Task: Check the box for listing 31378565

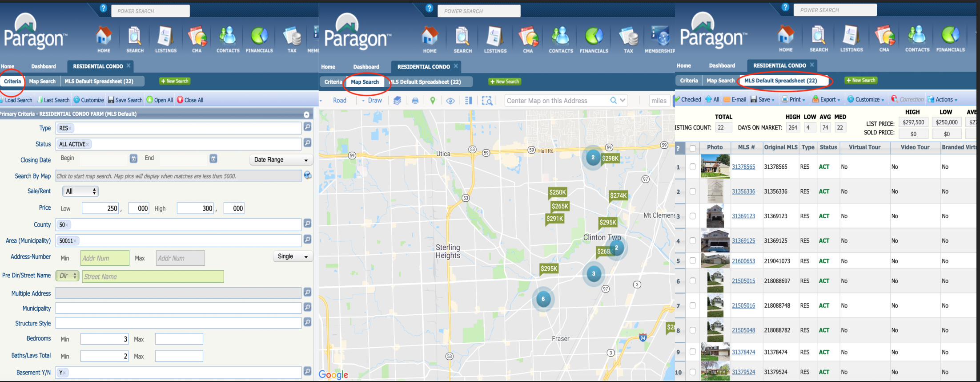Action: pyautogui.click(x=692, y=167)
